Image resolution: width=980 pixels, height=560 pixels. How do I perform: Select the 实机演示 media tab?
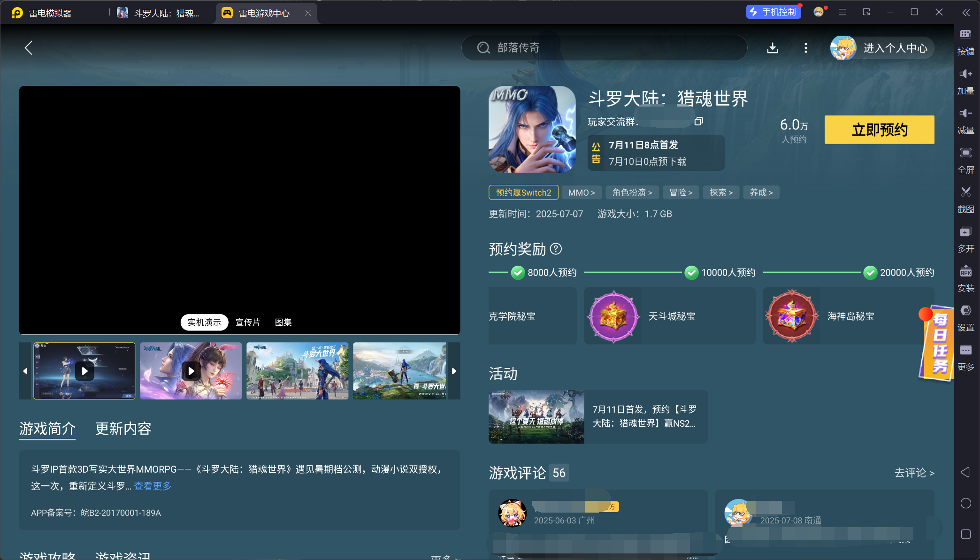[204, 322]
